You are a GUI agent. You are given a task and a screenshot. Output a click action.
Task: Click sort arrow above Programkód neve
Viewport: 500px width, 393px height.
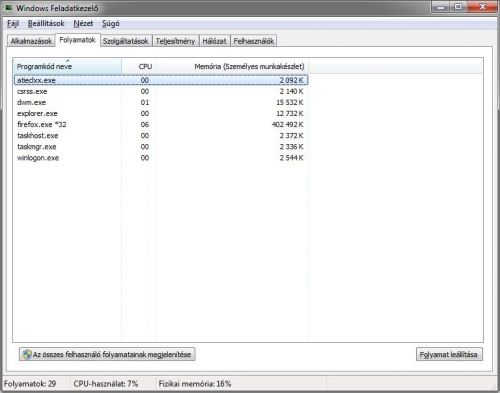click(68, 61)
